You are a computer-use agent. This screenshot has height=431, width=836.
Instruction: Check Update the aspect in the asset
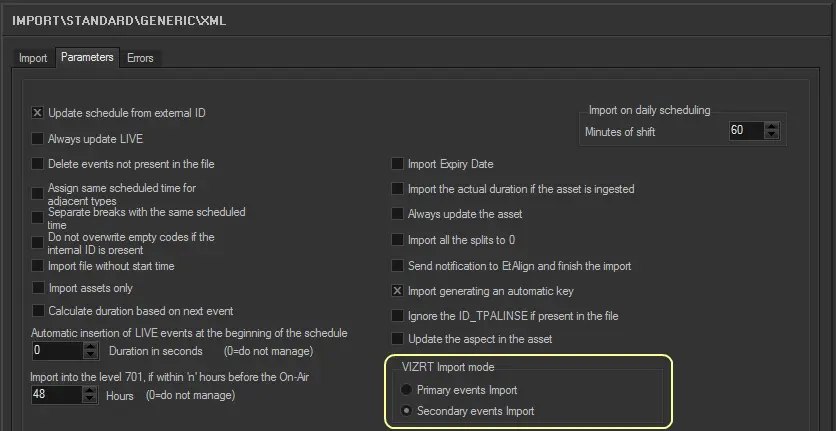(x=398, y=339)
